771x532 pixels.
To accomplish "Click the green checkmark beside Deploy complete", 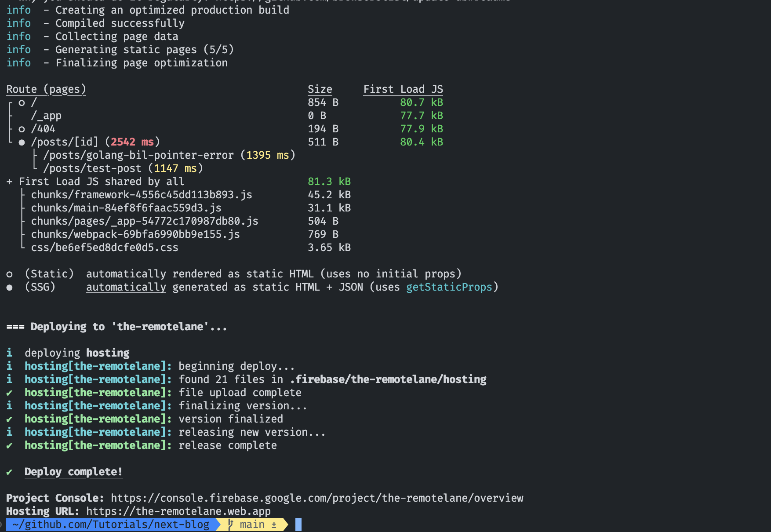I will (9, 472).
